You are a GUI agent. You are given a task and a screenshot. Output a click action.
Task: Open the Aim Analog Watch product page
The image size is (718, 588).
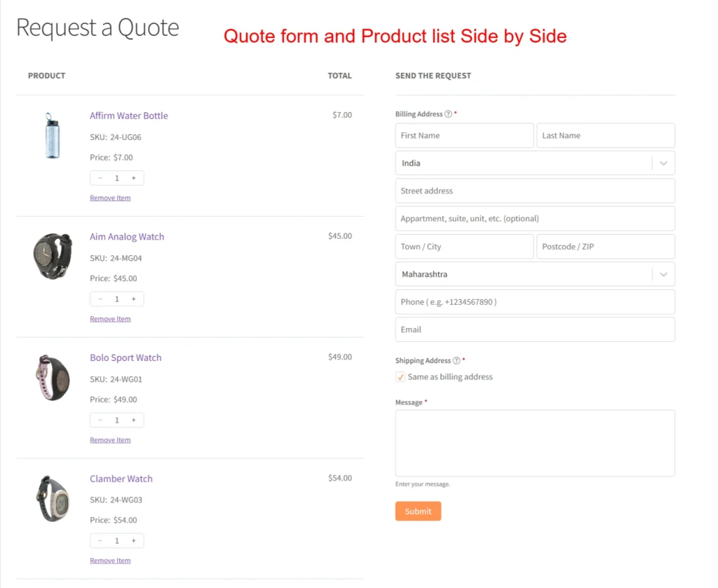(x=127, y=236)
